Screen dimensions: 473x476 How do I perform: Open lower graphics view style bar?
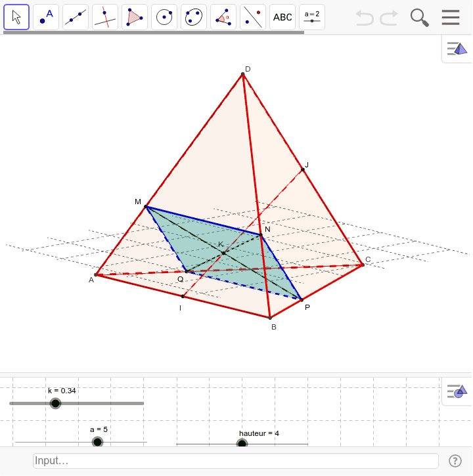pyautogui.click(x=457, y=391)
